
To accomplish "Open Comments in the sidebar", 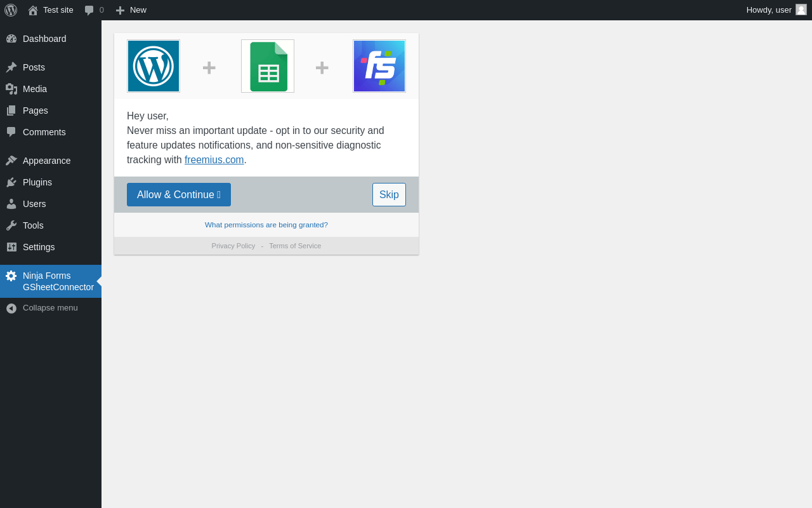I will click(51, 132).
